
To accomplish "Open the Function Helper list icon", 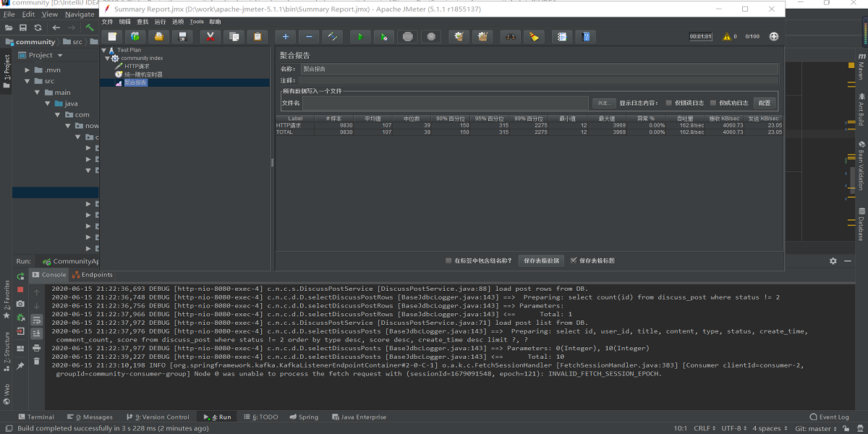I will 561,36.
